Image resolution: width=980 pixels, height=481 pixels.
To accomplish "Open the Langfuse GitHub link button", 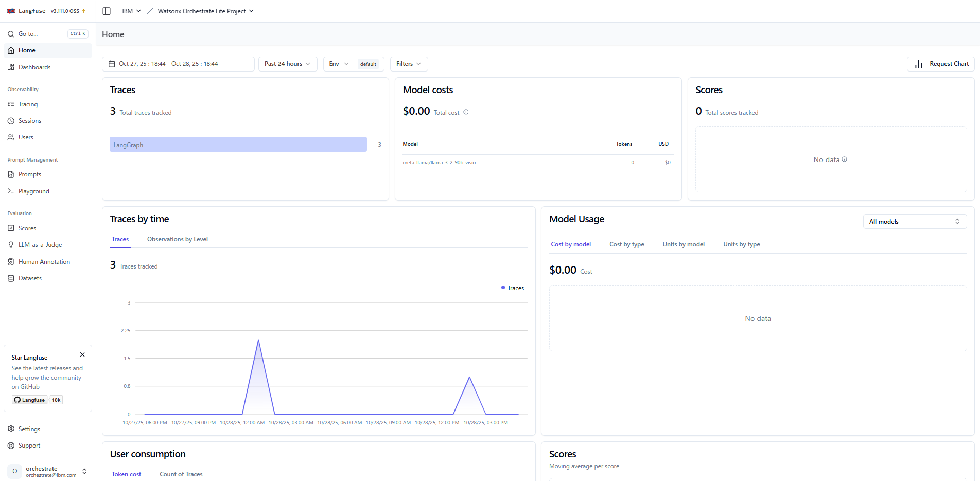I will coord(30,400).
